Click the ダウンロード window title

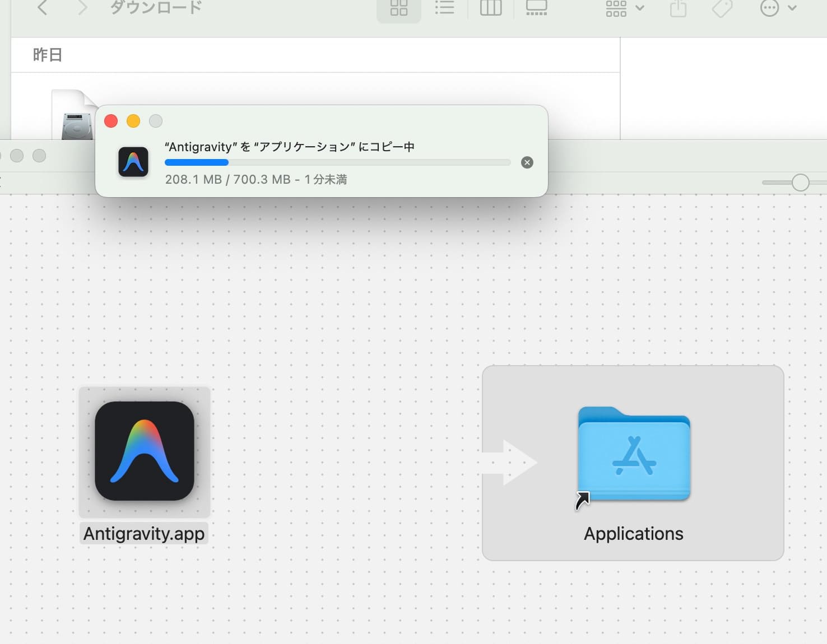click(155, 8)
